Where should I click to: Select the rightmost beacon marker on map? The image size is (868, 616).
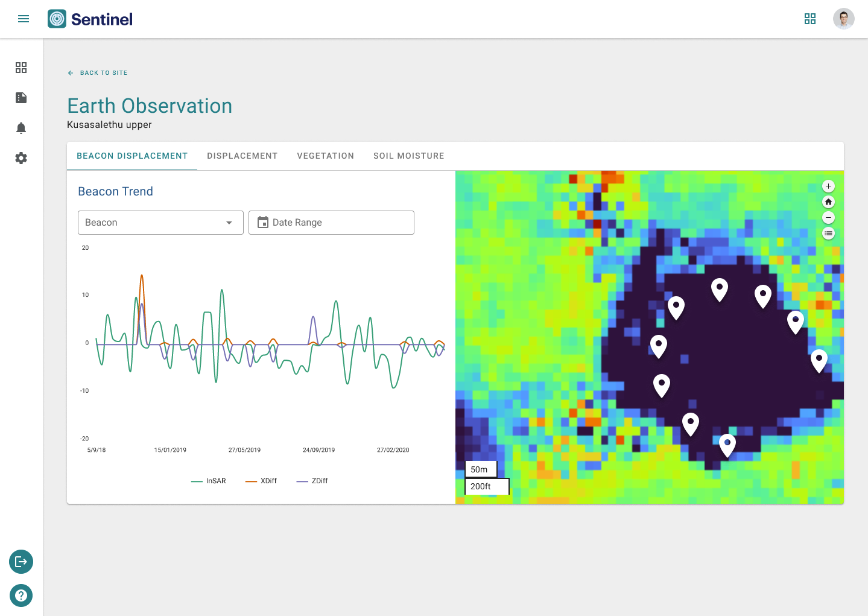(x=819, y=360)
